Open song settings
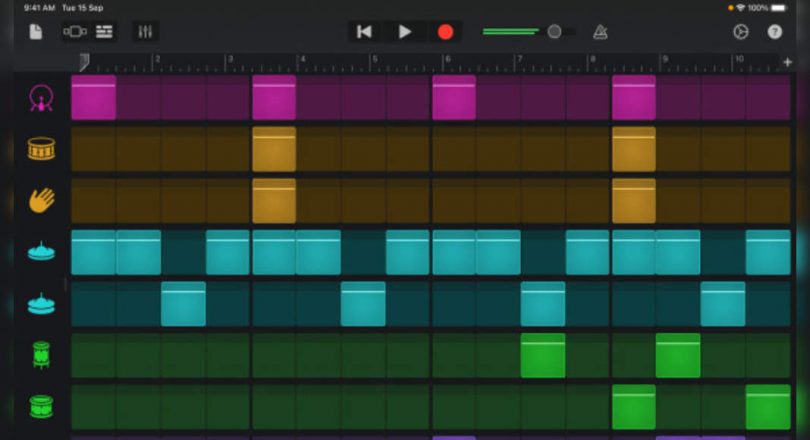The image size is (810, 440). (741, 32)
